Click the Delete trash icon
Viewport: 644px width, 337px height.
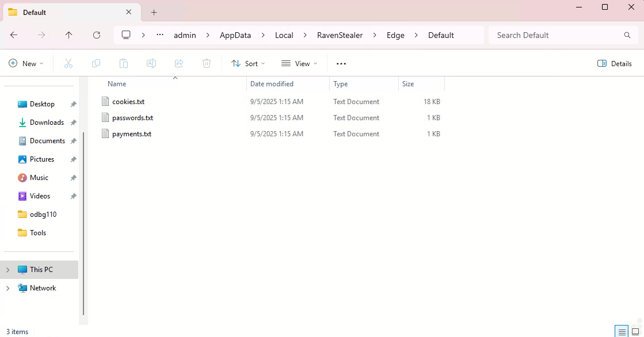point(207,63)
